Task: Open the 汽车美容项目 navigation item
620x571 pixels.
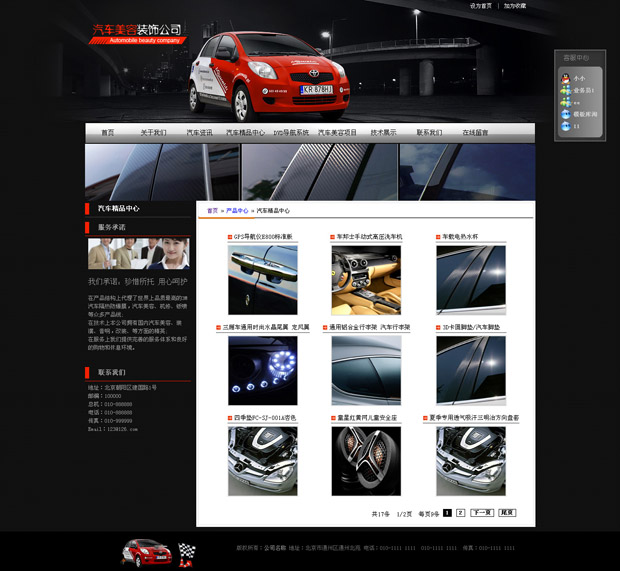Action: click(337, 133)
